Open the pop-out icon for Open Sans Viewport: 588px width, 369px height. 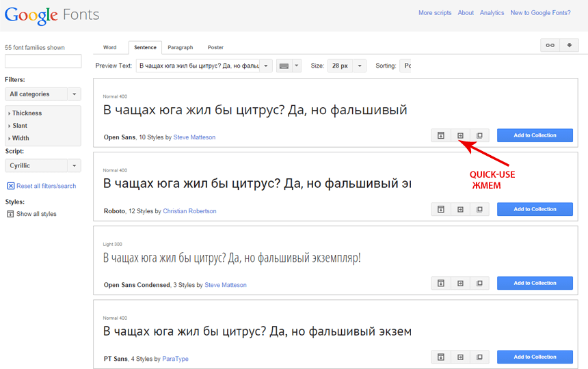tap(479, 135)
